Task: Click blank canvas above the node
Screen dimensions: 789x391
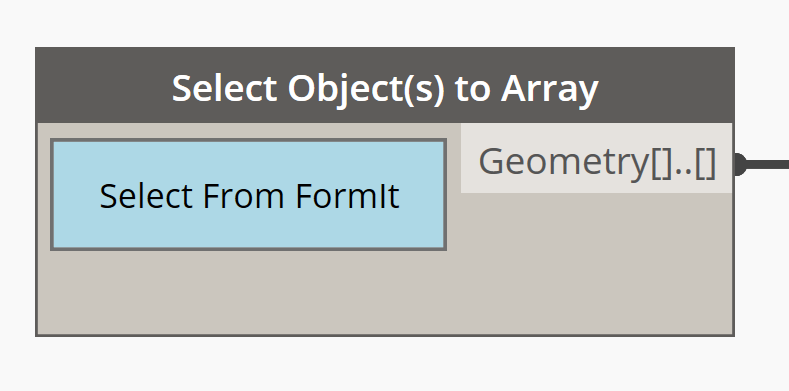Action: (x=385, y=23)
